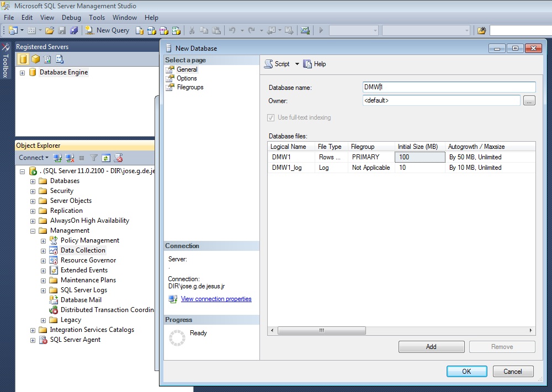Viewport: 552px width, 392px height.
Task: Click the owner browse ellipsis button
Action: (529, 100)
